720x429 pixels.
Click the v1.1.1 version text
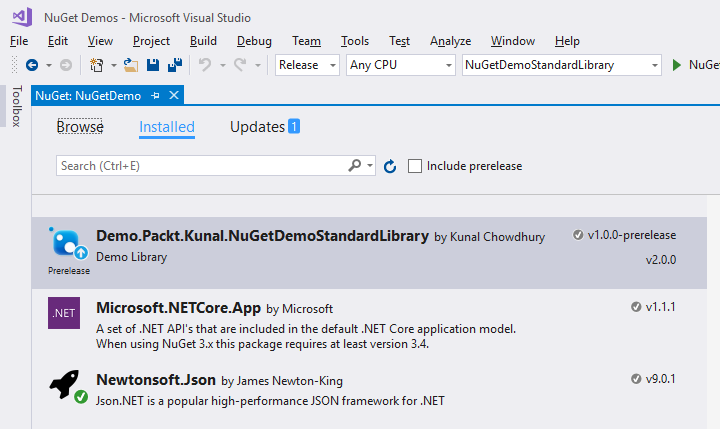661,307
